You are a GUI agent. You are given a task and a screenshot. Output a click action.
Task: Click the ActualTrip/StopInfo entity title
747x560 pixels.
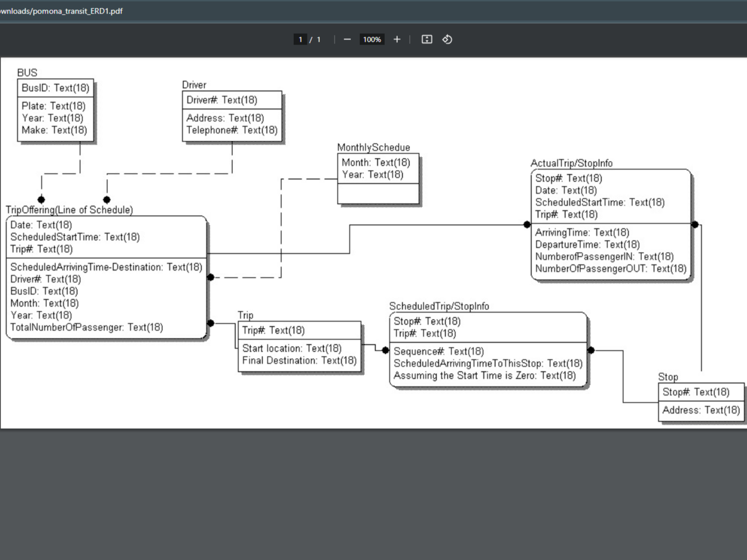coord(571,163)
